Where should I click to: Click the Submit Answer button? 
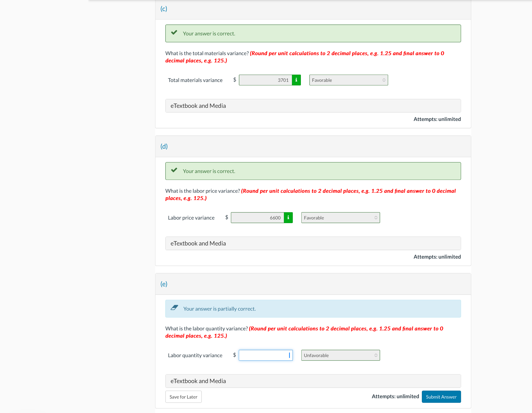click(x=441, y=397)
